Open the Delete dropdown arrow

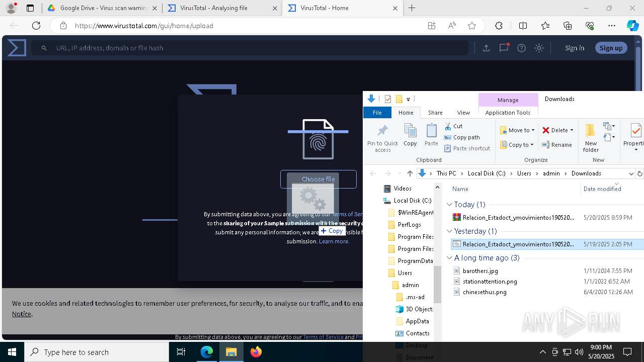pos(572,130)
